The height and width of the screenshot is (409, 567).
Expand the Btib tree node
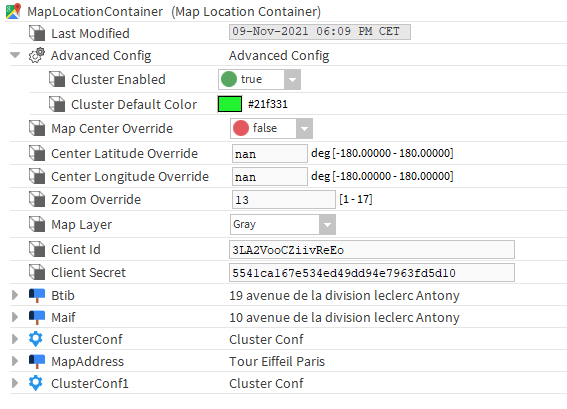pos(15,295)
